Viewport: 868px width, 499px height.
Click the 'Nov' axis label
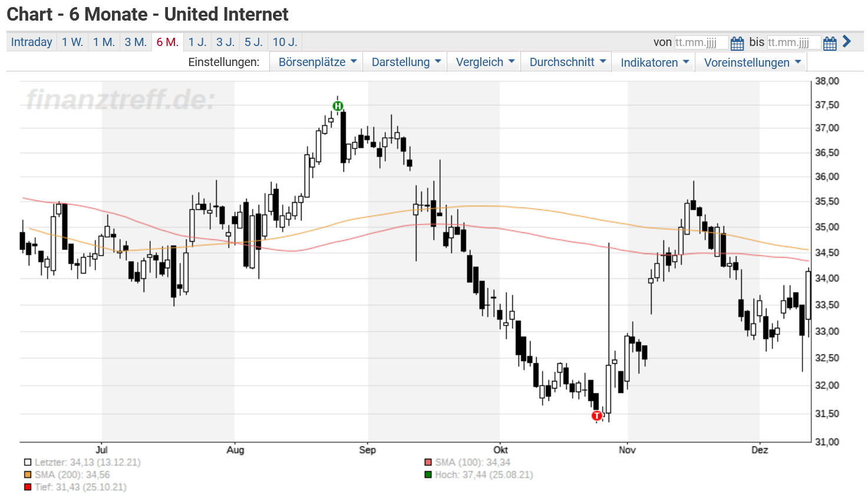pos(628,450)
